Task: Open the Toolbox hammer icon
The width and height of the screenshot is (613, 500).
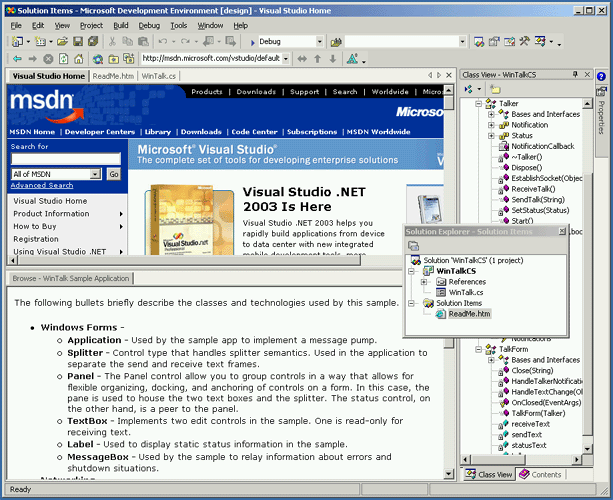Action: point(525,41)
